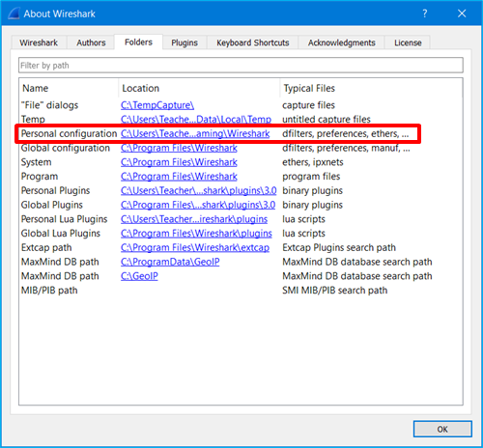Open the Acknowledgments tab

tap(342, 42)
